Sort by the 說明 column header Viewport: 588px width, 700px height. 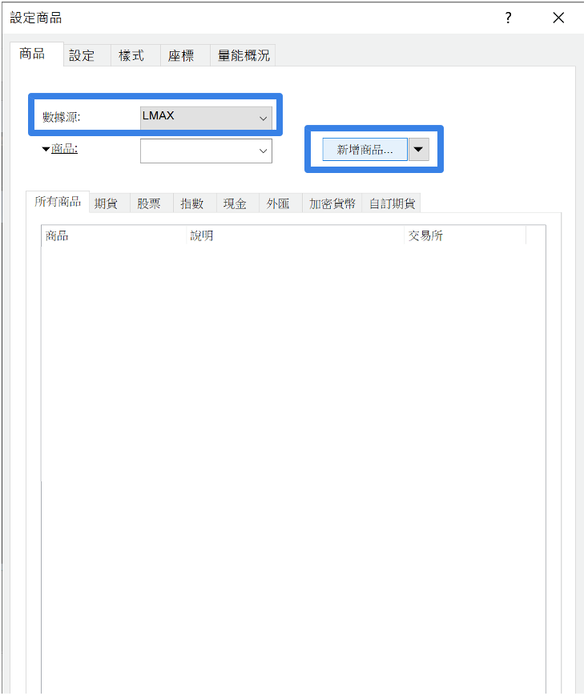(x=296, y=235)
